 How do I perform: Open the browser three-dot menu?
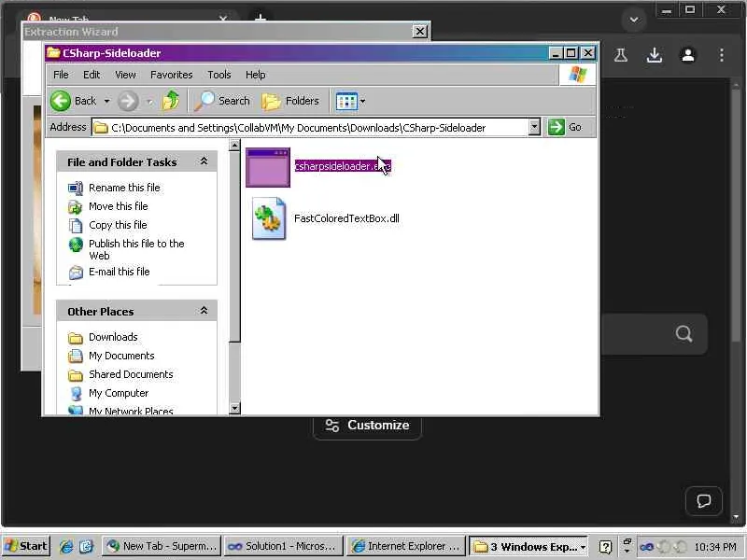[x=722, y=55]
